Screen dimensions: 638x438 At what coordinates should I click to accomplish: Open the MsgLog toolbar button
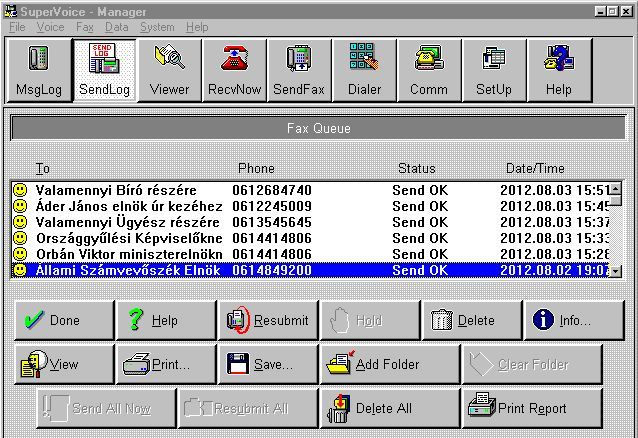point(39,70)
